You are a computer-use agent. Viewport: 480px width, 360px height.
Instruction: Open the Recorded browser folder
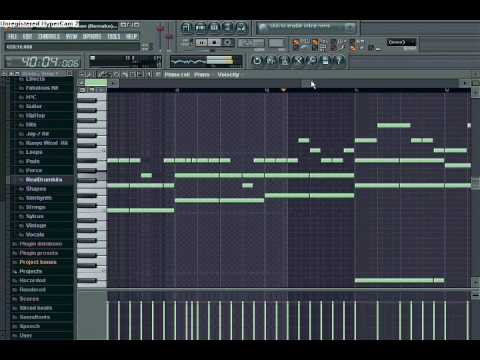[x=32, y=281]
